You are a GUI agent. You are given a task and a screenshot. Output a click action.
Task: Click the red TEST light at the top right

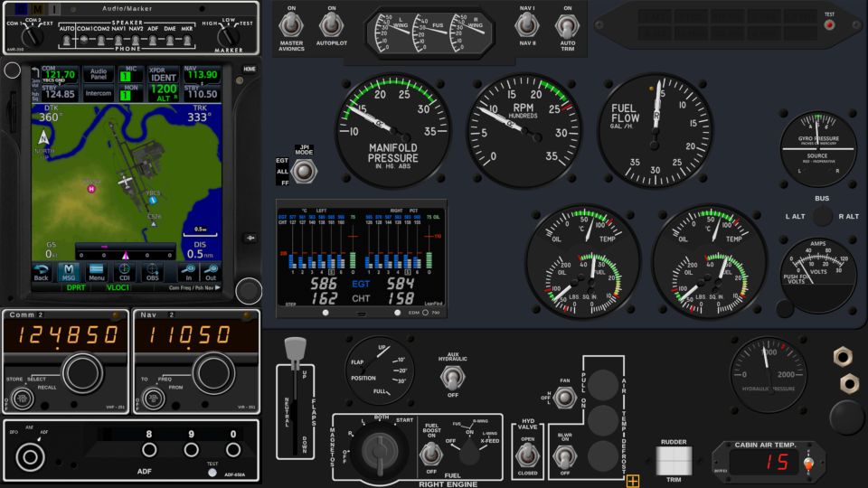click(829, 25)
